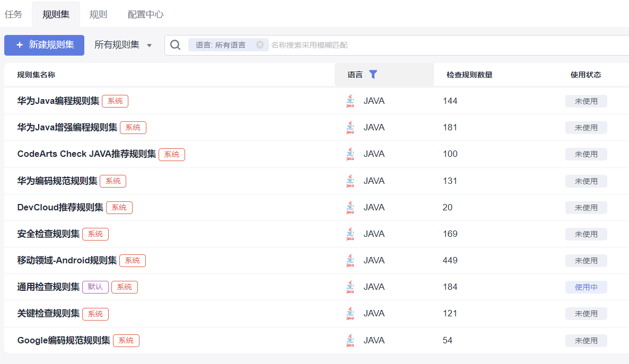629x364 pixels.
Task: Click Java icon in DevCloud推荐规则集 row
Action: click(350, 208)
